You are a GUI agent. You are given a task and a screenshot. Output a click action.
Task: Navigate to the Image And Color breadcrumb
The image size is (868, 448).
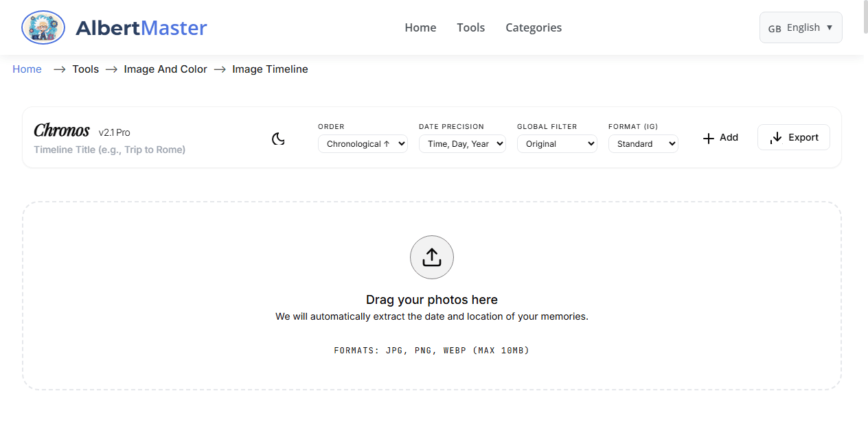pos(165,69)
